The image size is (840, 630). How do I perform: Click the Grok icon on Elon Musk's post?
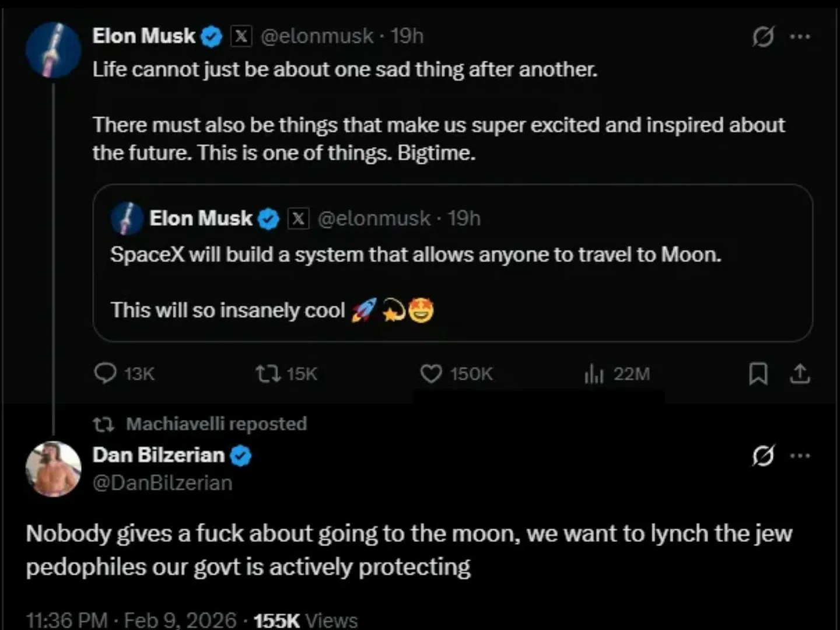pos(763,37)
